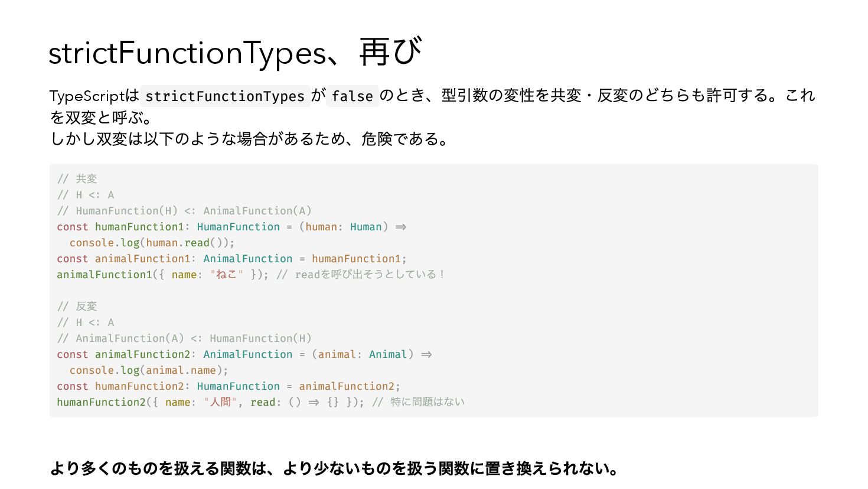Screen dimensions: 868x489
Task: Click the comment "特に問題はない"
Action: coord(428,402)
